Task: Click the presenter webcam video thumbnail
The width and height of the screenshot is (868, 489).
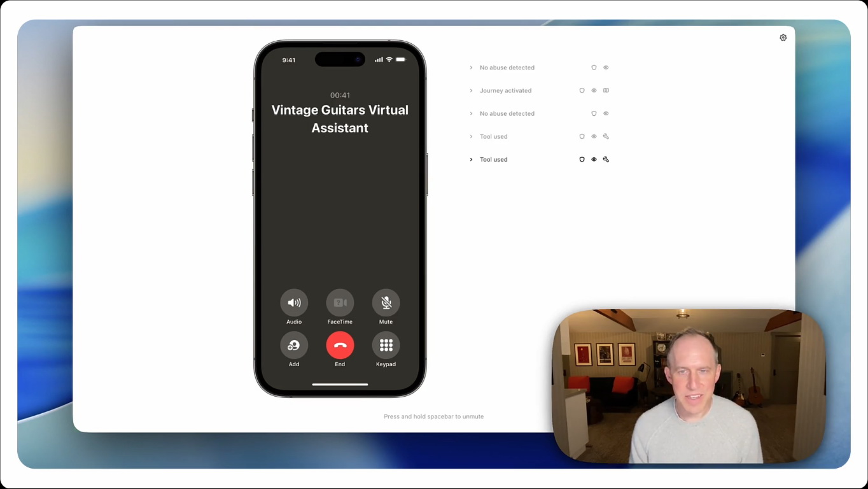Action: coord(688,386)
